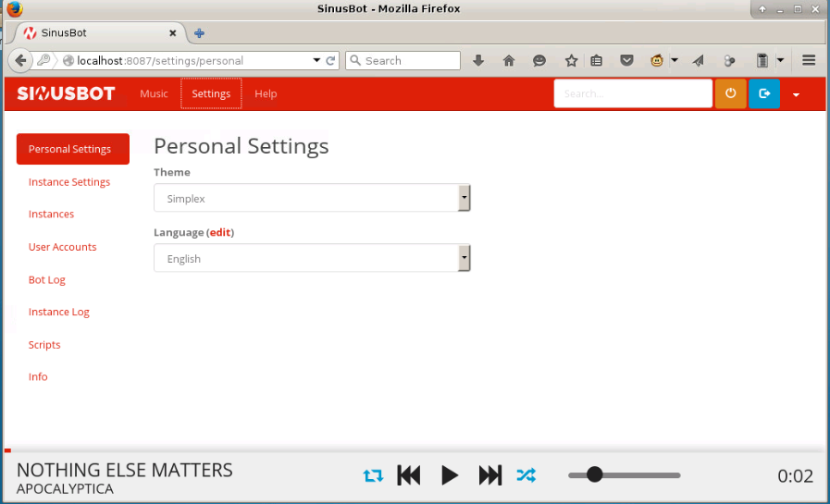
Task: Open Firefox downloads arrow icon
Action: click(478, 61)
